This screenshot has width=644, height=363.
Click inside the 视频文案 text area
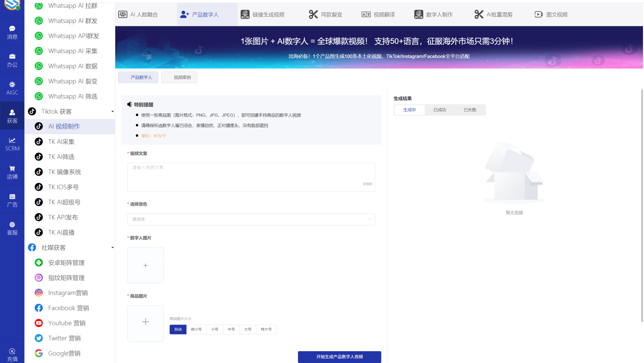coord(251,177)
